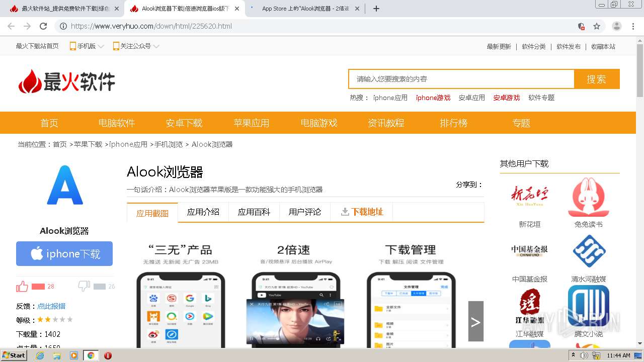The image size is (644, 362).
Task: Open 下载管理 screenshot thumbnail
Action: pyautogui.click(x=411, y=295)
